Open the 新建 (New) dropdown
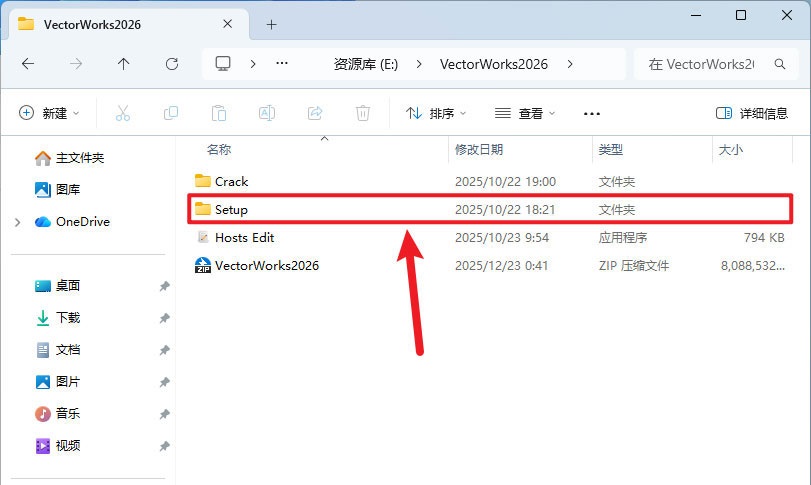The width and height of the screenshot is (811, 485). click(x=49, y=113)
